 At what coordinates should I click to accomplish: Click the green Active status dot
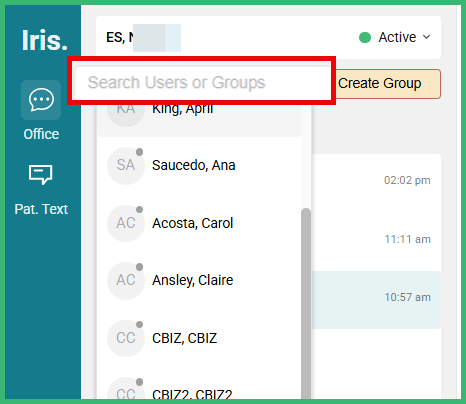point(365,37)
